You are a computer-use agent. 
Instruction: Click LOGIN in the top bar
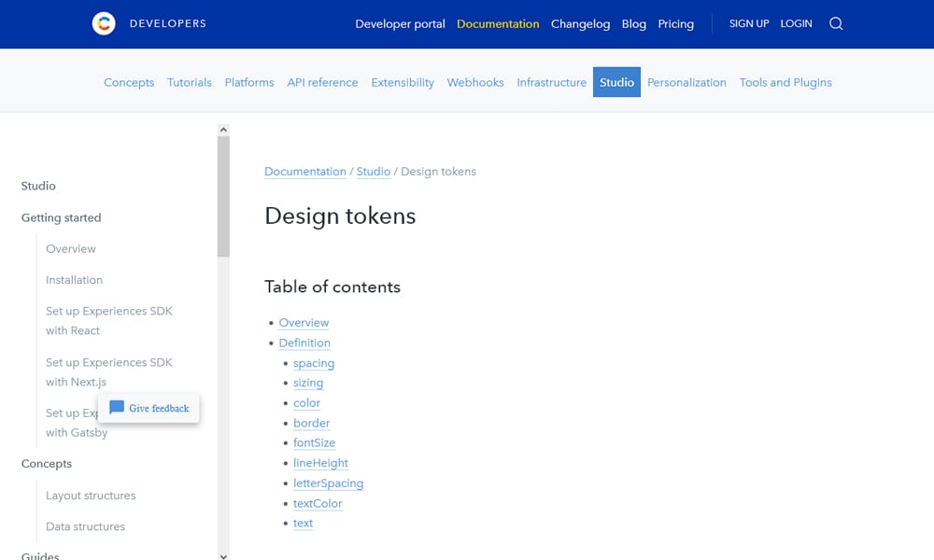(796, 23)
